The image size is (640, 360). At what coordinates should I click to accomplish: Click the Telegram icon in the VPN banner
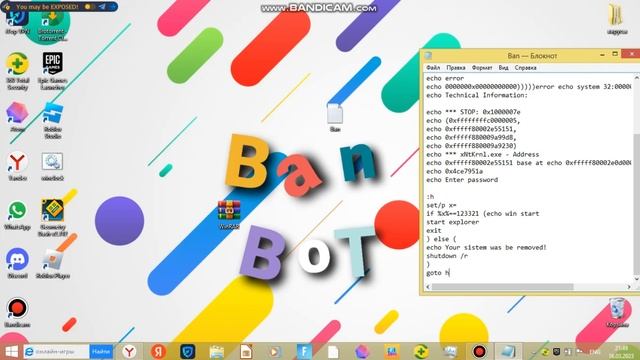point(102,7)
